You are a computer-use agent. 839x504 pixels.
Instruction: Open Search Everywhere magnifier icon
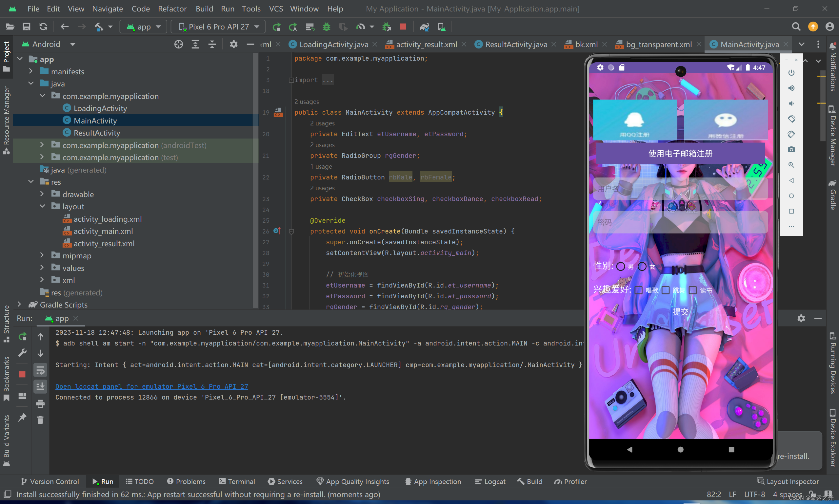pos(796,27)
